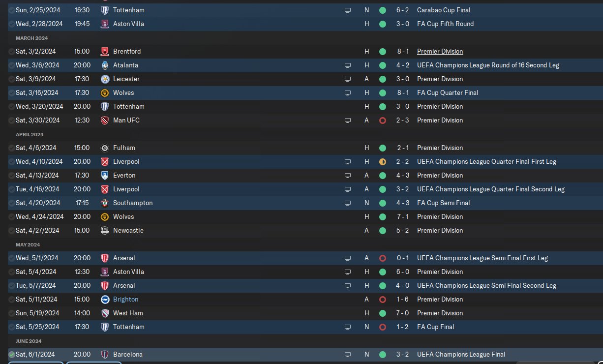
Task: Click the red loss indicator on Man UFC row
Action: click(383, 120)
